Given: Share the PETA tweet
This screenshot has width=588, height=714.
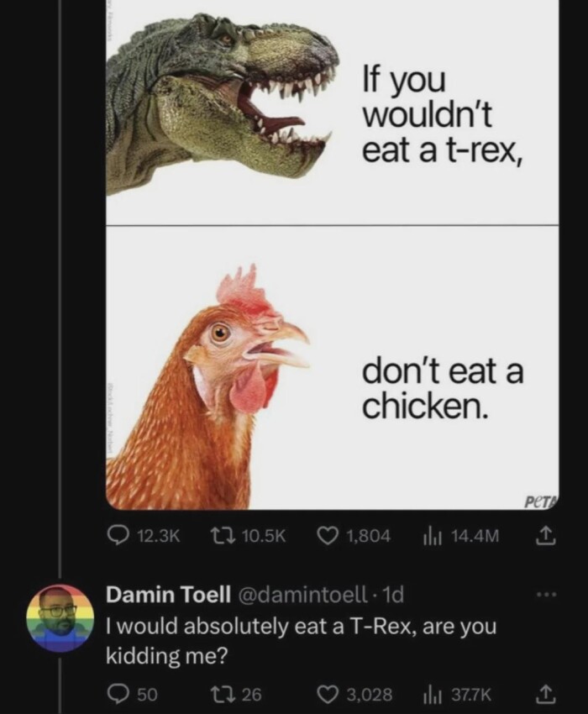Looking at the screenshot, I should (x=543, y=535).
